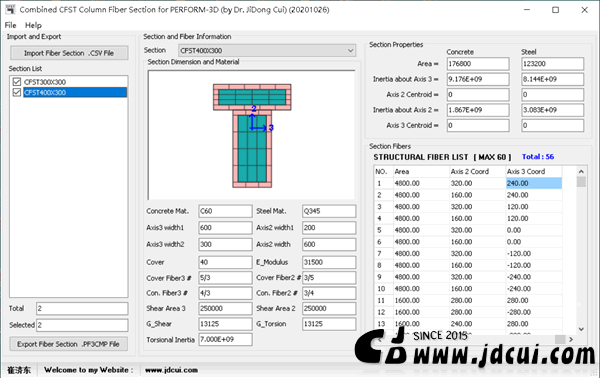Click the Section combo box arrow

pos(350,51)
